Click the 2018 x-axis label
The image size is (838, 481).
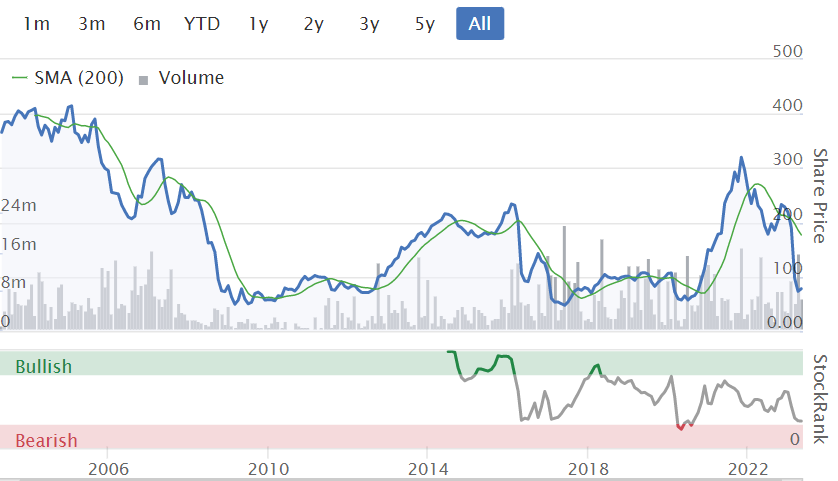(x=588, y=469)
